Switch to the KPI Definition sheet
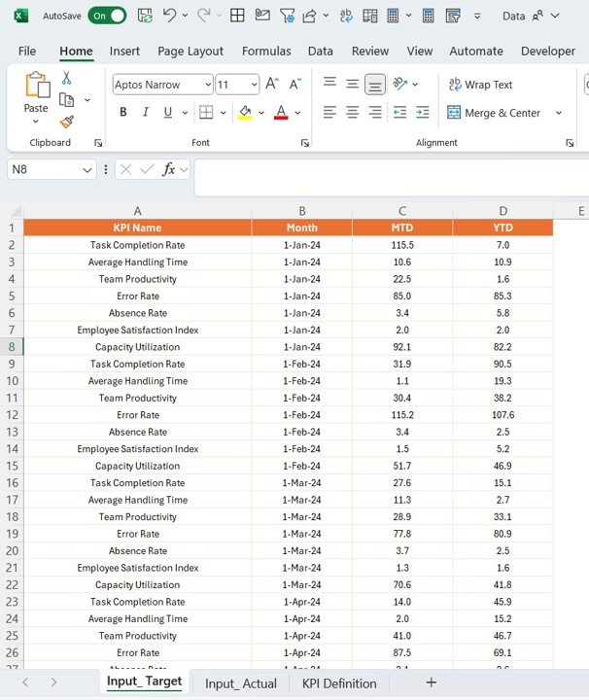Image resolution: width=589 pixels, height=700 pixels. [339, 683]
